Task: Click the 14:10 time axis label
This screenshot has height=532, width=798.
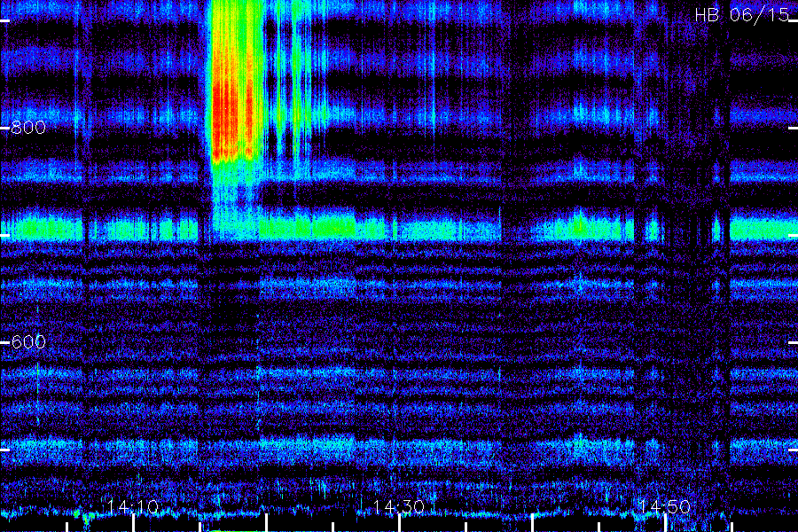Action: click(x=133, y=506)
